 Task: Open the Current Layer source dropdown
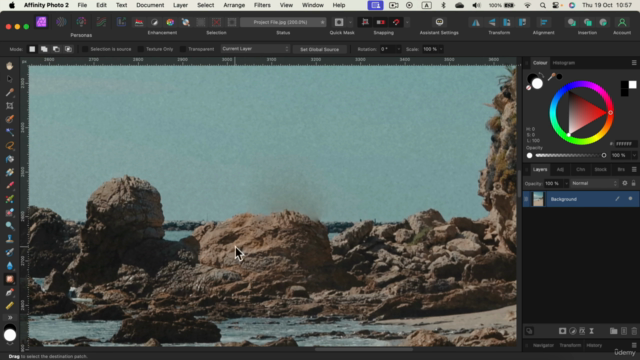[255, 49]
